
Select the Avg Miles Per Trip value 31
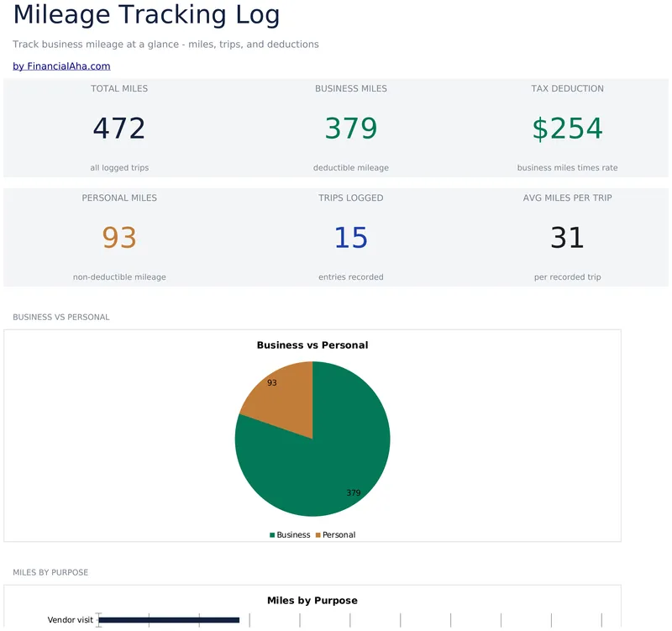click(568, 238)
